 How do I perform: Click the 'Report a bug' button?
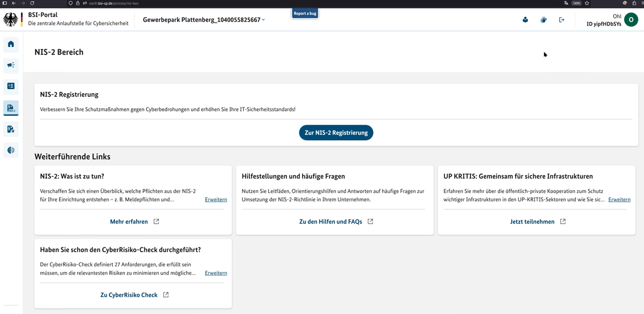click(305, 14)
